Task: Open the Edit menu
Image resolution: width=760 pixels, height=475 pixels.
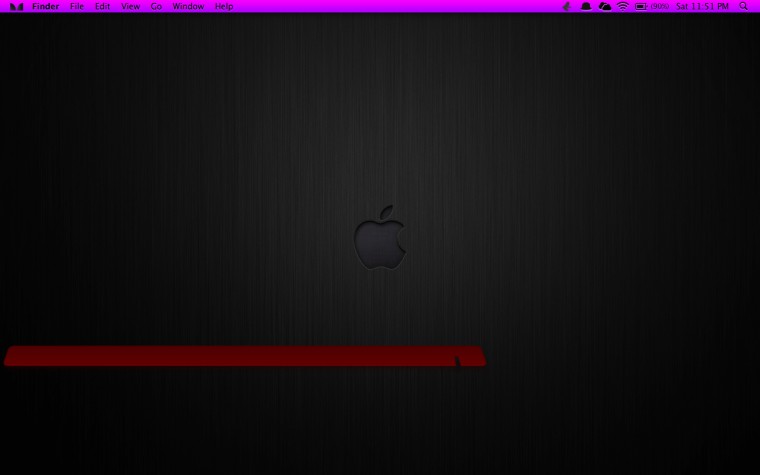Action: tap(102, 6)
